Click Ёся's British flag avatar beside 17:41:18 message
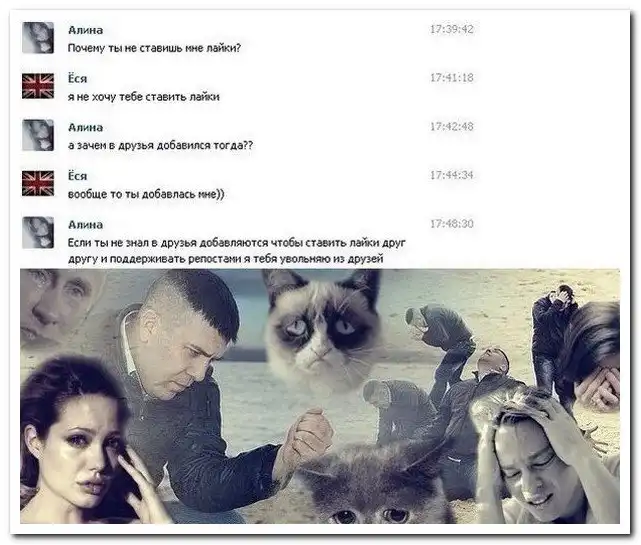641x545 pixels. 38,86
